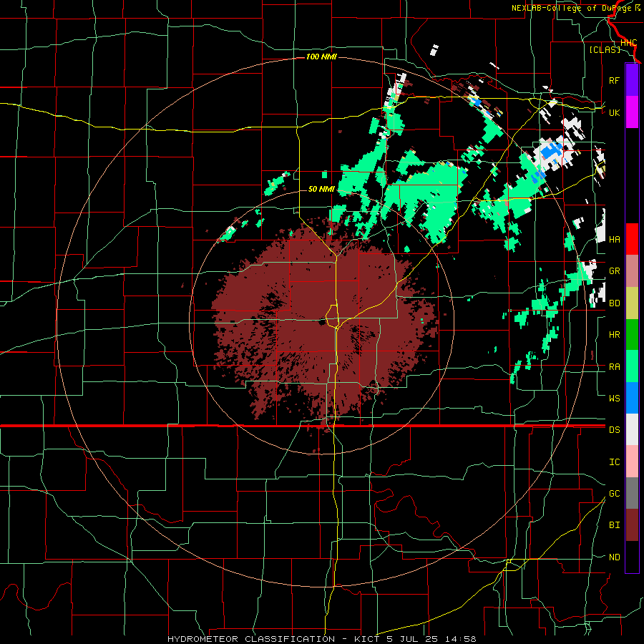Viewport: 644px width, 644px height.
Task: Click the GR legend color block
Action: pos(632,270)
